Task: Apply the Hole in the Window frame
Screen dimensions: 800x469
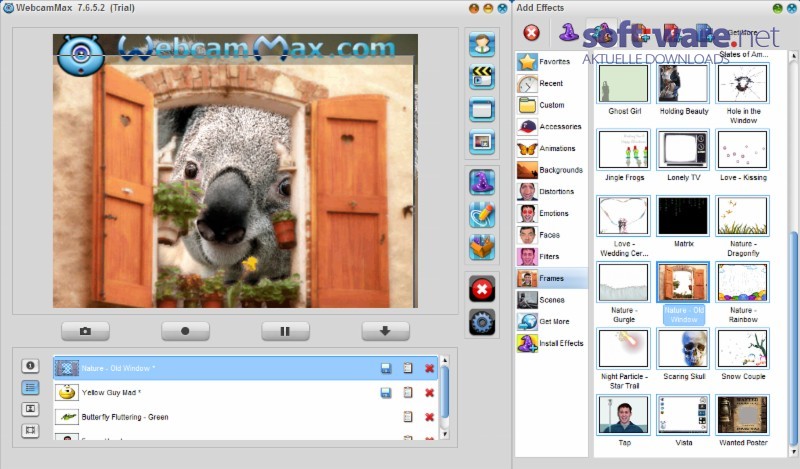Action: click(743, 84)
